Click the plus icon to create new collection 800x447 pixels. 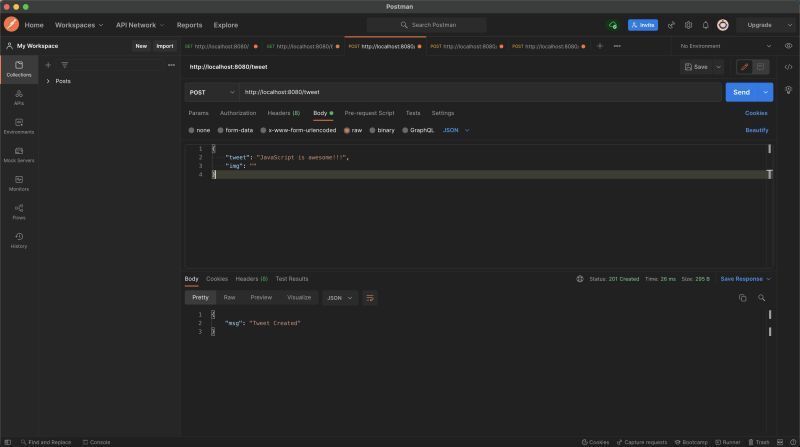(x=48, y=65)
